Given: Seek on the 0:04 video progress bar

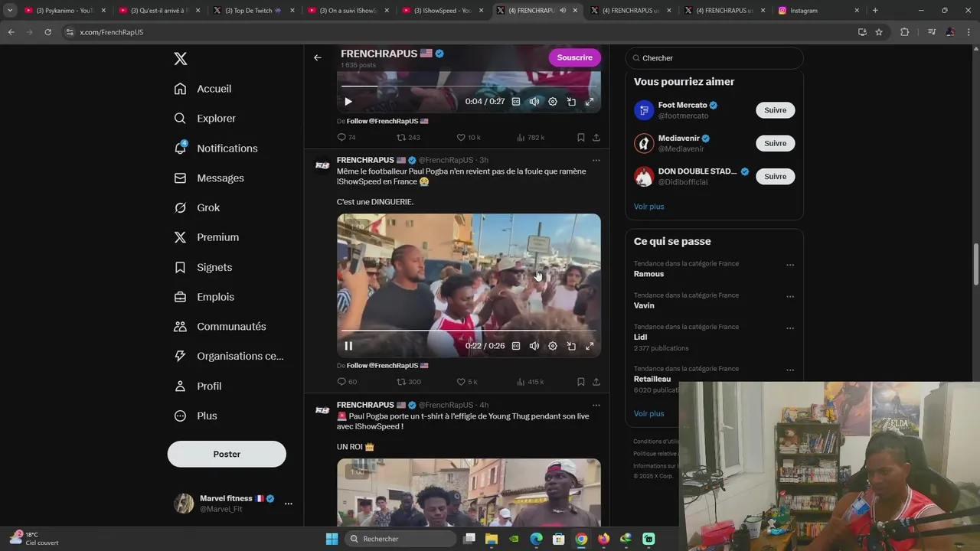Looking at the screenshot, I should point(469,86).
